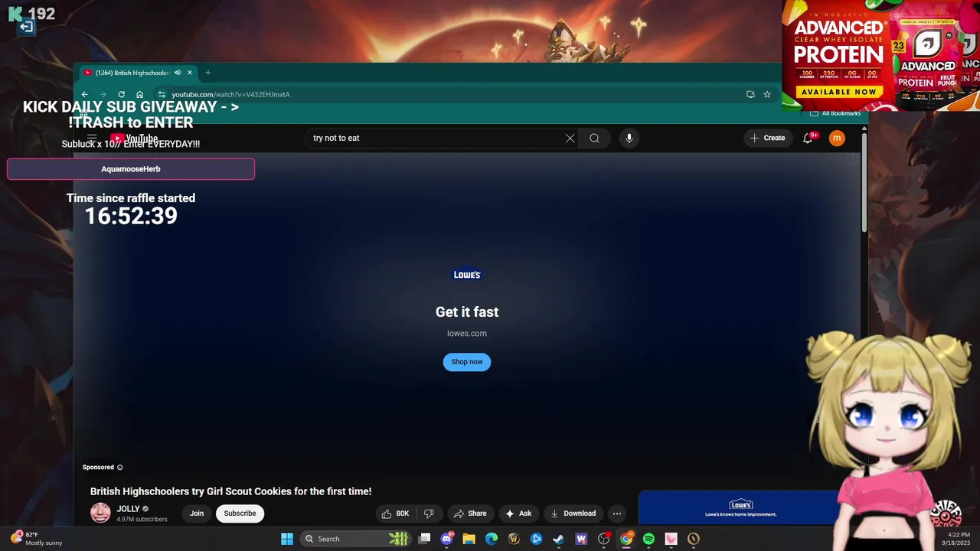The image size is (980, 551).
Task: Open the JOLLY channel name link
Action: 128,509
